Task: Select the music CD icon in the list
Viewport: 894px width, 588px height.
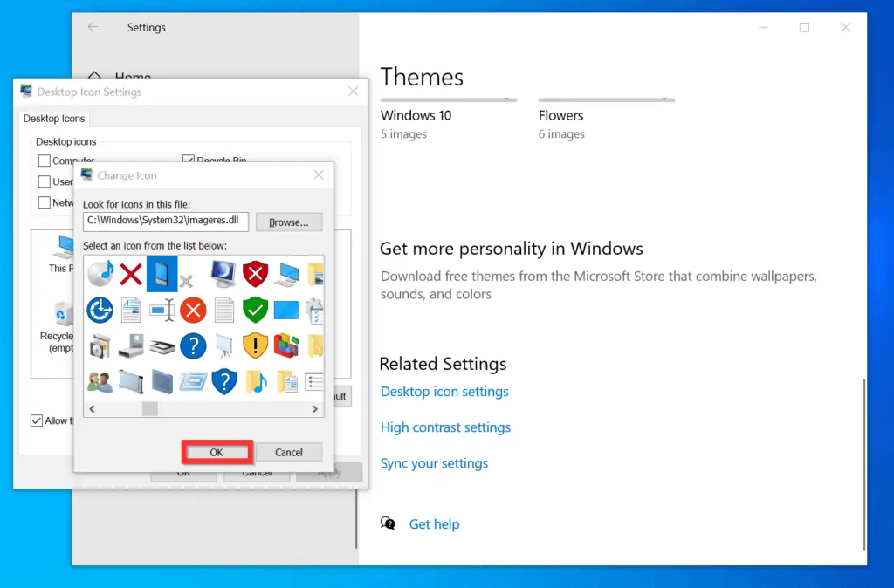Action: [x=100, y=274]
